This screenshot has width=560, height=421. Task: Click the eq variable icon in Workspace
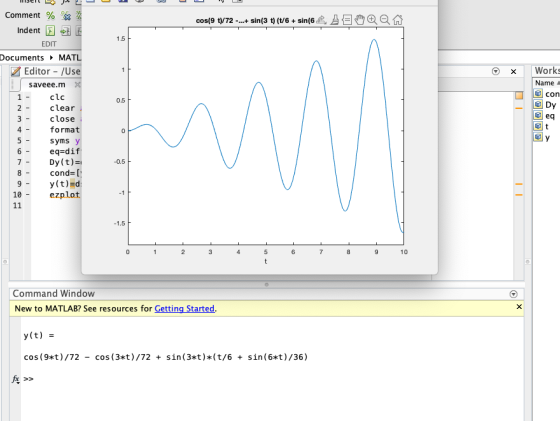(538, 115)
